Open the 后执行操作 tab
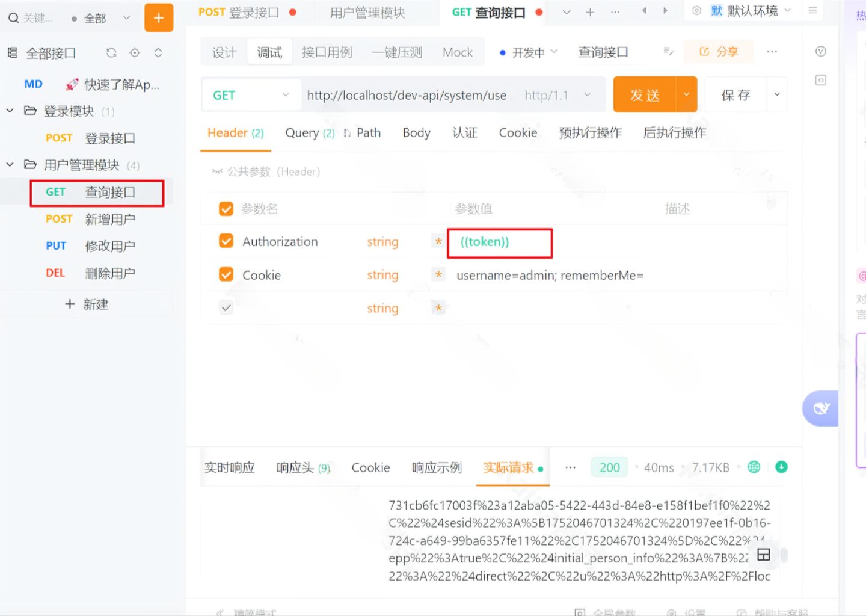The height and width of the screenshot is (616, 866). [675, 133]
